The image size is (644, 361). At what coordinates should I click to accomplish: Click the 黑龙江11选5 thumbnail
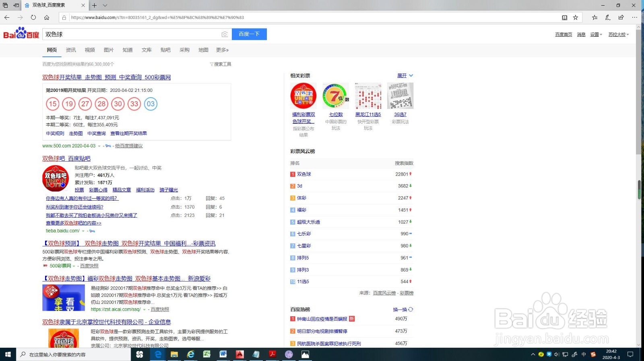point(368,96)
